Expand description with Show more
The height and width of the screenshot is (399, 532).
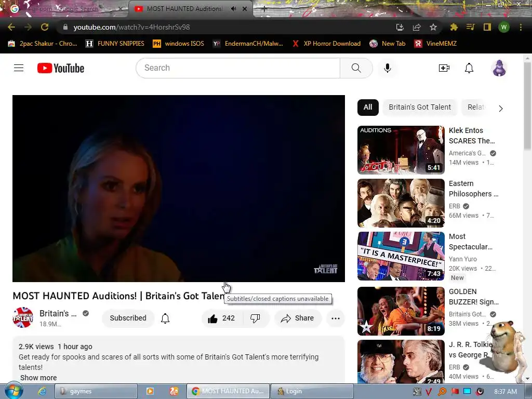38,378
